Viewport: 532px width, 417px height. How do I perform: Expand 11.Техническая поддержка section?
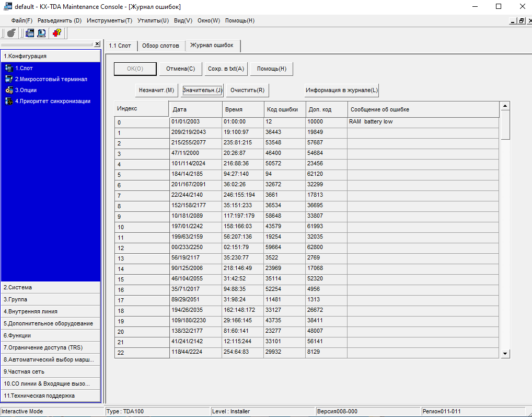[x=51, y=396]
